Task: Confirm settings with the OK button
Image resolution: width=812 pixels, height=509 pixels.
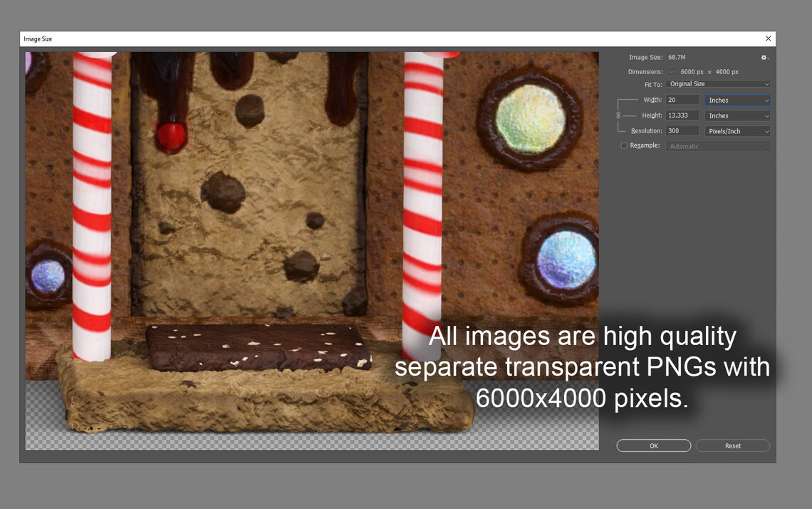Action: click(653, 446)
